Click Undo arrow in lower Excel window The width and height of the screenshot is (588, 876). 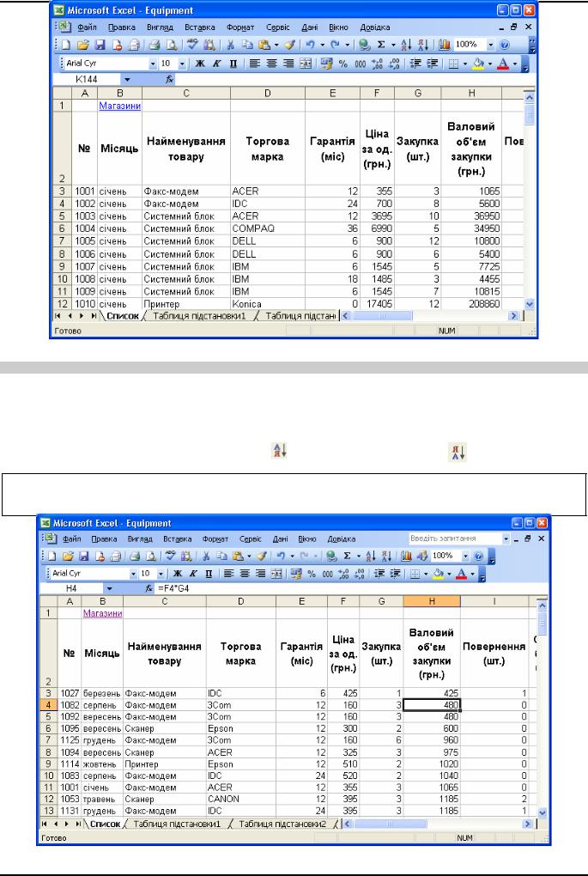pos(282,556)
